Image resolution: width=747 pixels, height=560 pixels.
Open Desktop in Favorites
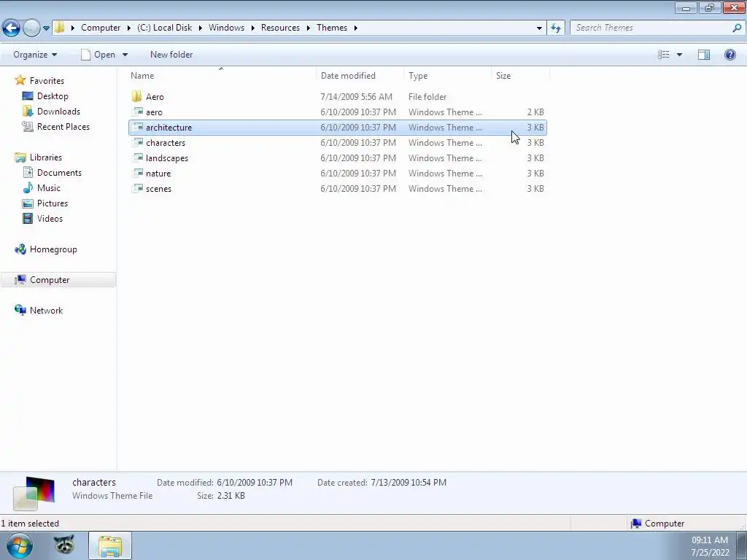(x=53, y=96)
